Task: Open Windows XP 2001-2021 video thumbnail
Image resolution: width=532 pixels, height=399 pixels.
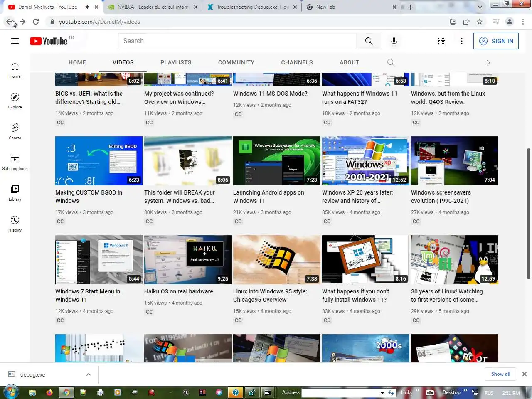Action: (x=366, y=161)
